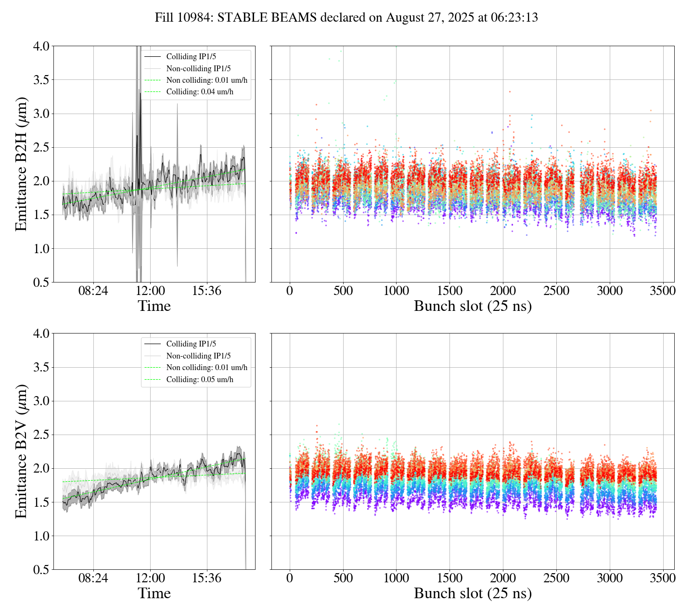Click the "Emittance B2V (μm)" y-axis label
The image size is (693, 616).
(21, 451)
